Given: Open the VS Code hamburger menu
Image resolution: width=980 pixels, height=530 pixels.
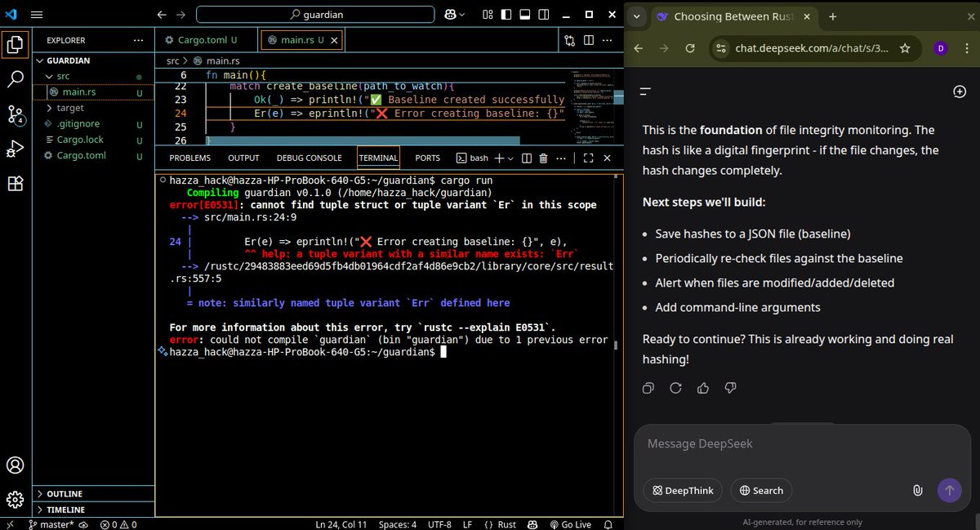Looking at the screenshot, I should [37, 15].
